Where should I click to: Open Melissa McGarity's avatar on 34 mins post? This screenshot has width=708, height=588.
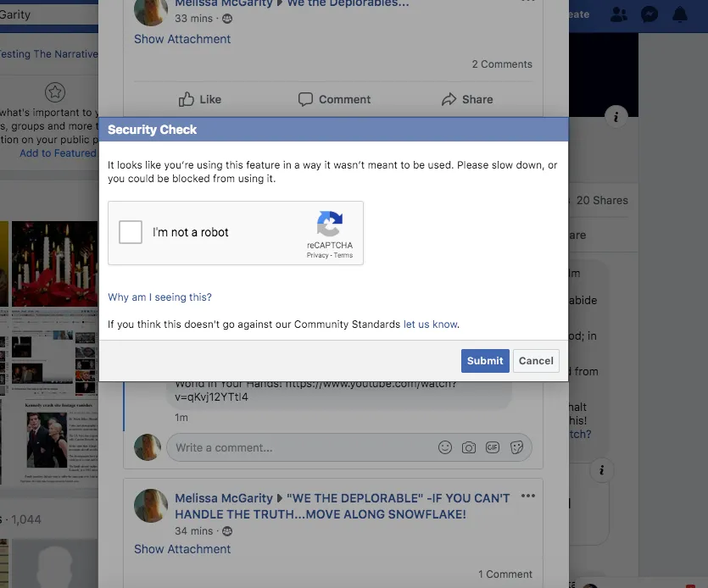click(x=151, y=506)
